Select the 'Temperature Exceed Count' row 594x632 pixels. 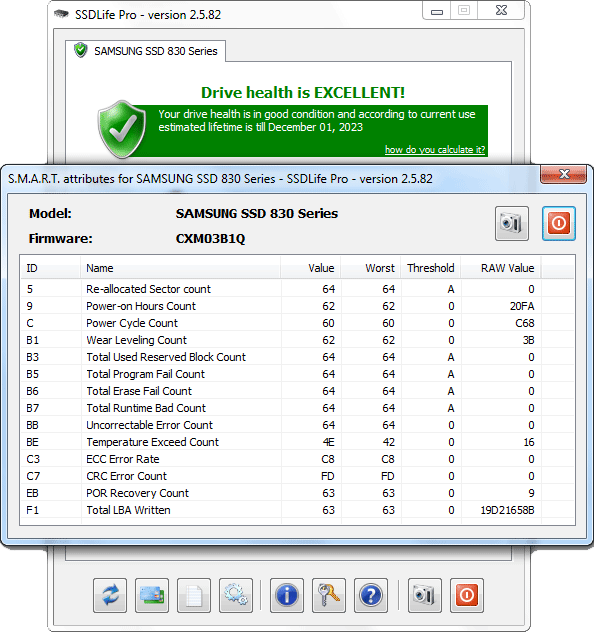[x=297, y=442]
